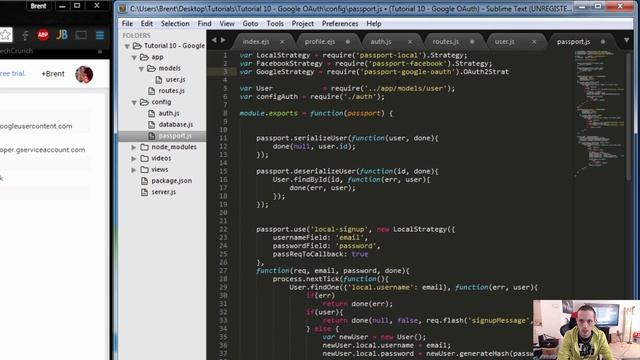Click the free trial link in browser
The height and width of the screenshot is (360, 640).
click(13, 73)
